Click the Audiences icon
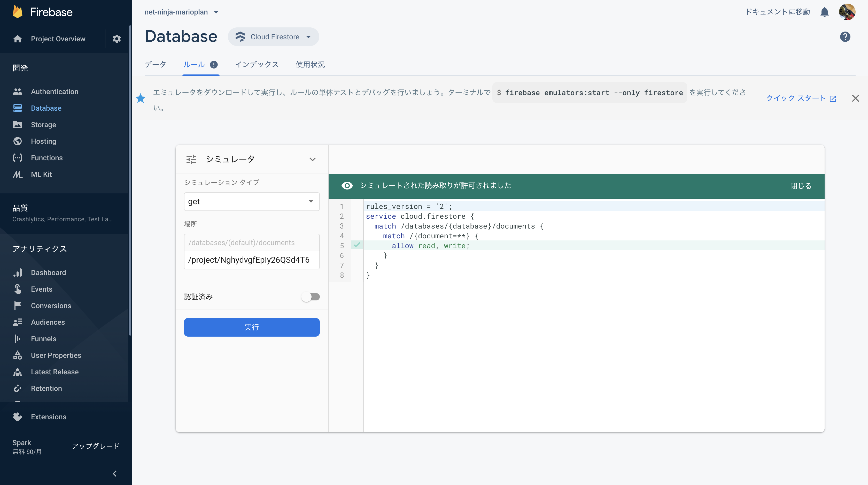 click(18, 322)
